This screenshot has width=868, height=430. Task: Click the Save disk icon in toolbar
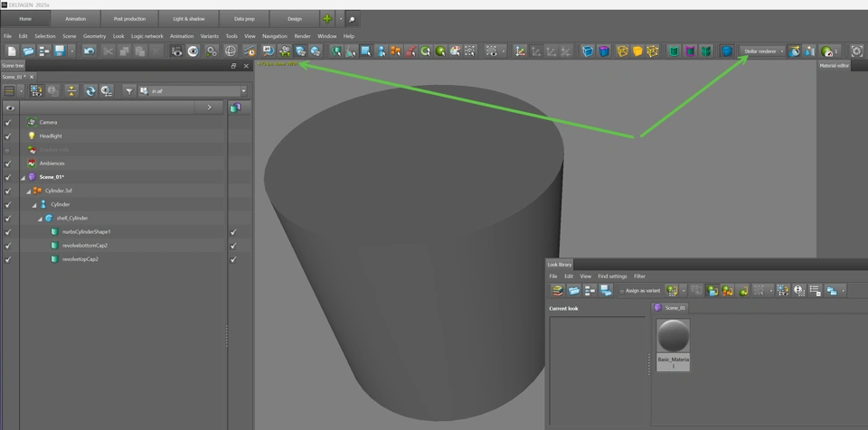(x=60, y=51)
